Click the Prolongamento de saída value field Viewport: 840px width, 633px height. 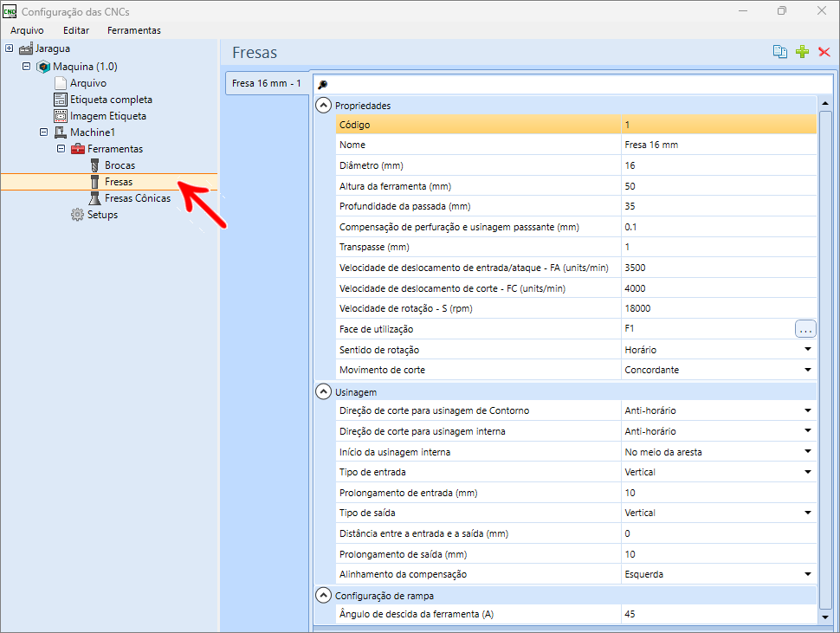[x=719, y=553]
